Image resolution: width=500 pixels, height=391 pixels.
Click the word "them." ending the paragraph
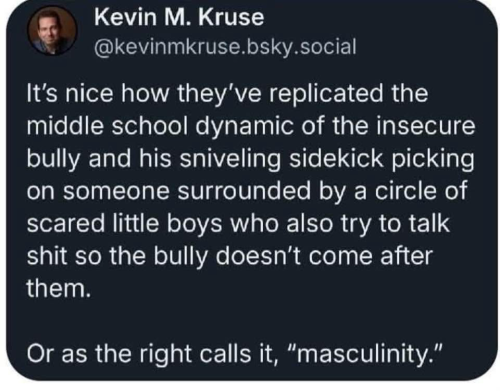(59, 288)
